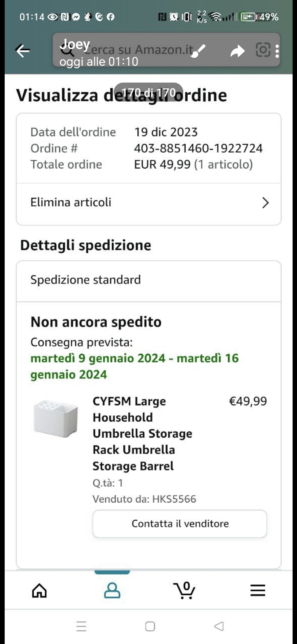Tap the brush edit icon
This screenshot has width=297, height=644.
tap(198, 51)
